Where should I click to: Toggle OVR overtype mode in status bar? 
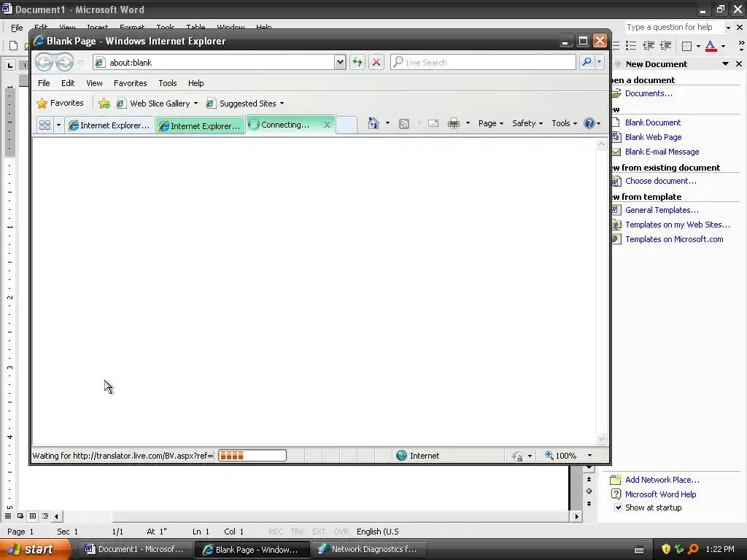coord(341,532)
